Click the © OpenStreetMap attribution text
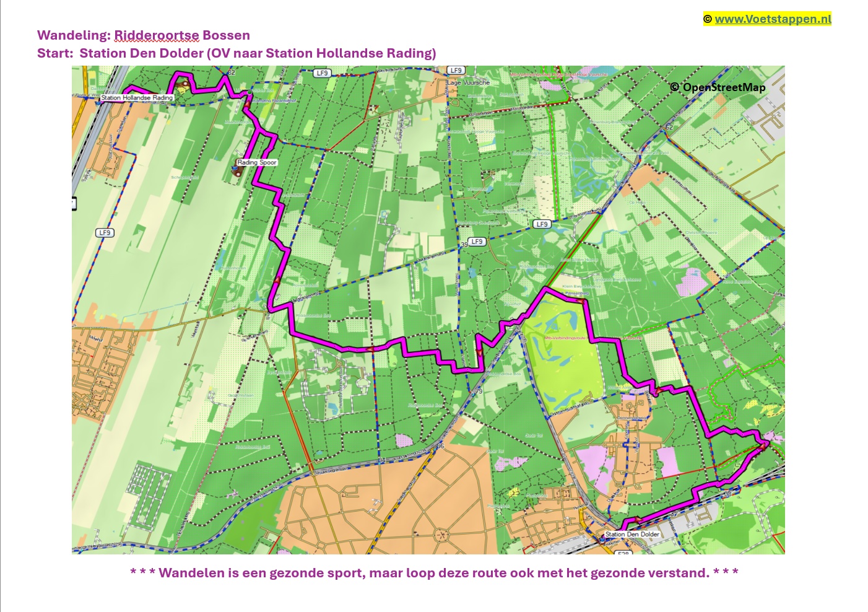Image resolution: width=868 pixels, height=612 pixels. pos(718,87)
